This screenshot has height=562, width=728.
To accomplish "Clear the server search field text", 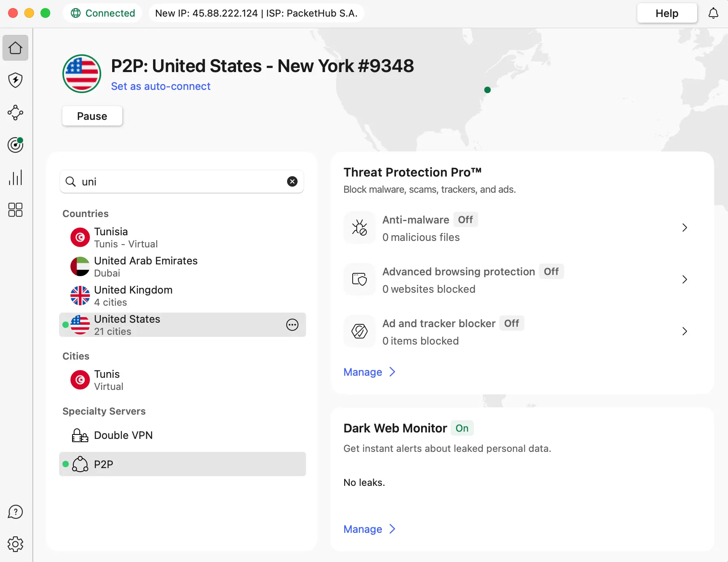I will pos(292,181).
